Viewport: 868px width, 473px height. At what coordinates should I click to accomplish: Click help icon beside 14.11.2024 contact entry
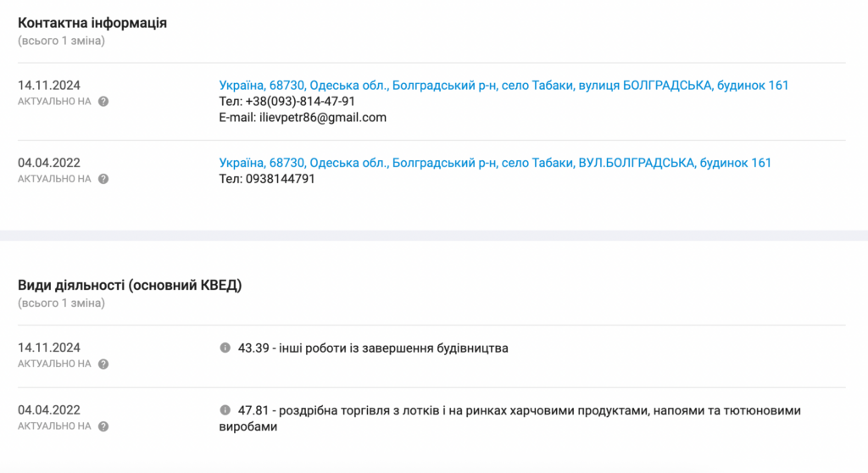coord(103,102)
